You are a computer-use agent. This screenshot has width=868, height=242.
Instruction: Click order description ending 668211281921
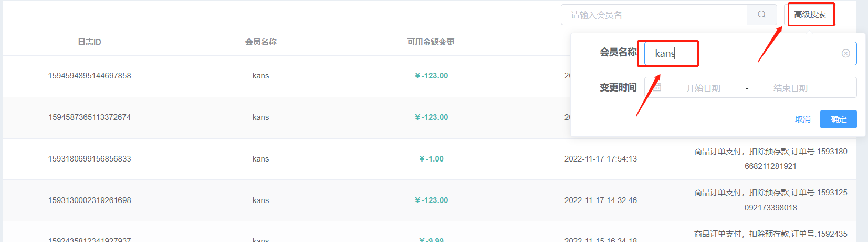[x=770, y=159]
